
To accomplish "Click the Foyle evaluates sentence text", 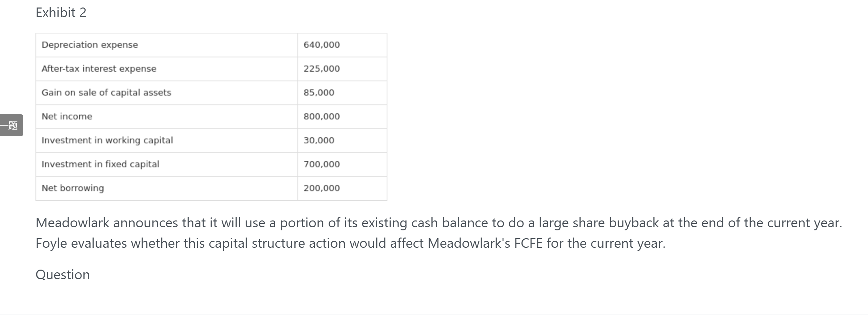I will (x=351, y=243).
